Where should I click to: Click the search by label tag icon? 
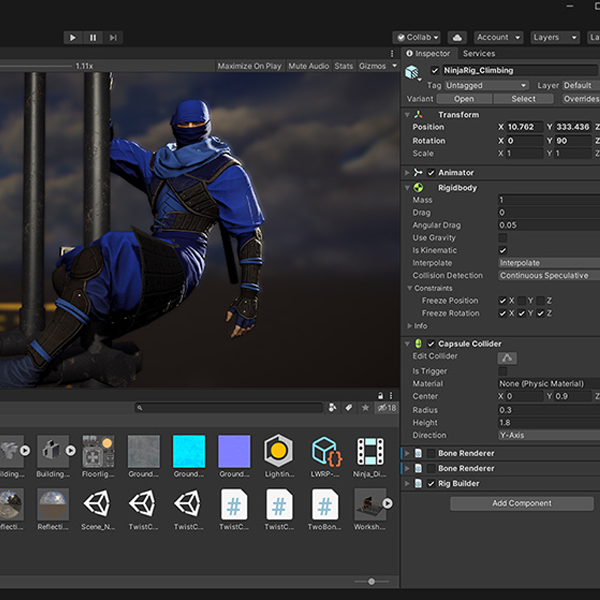(348, 408)
